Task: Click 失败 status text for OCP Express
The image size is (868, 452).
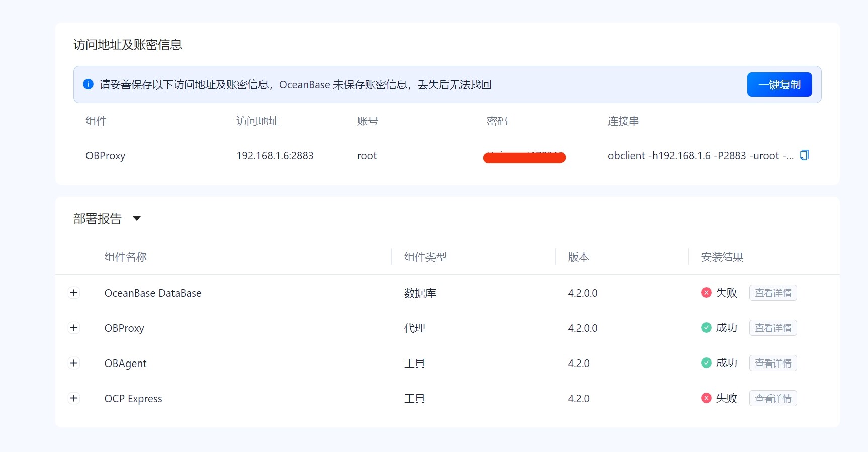Action: [727, 398]
